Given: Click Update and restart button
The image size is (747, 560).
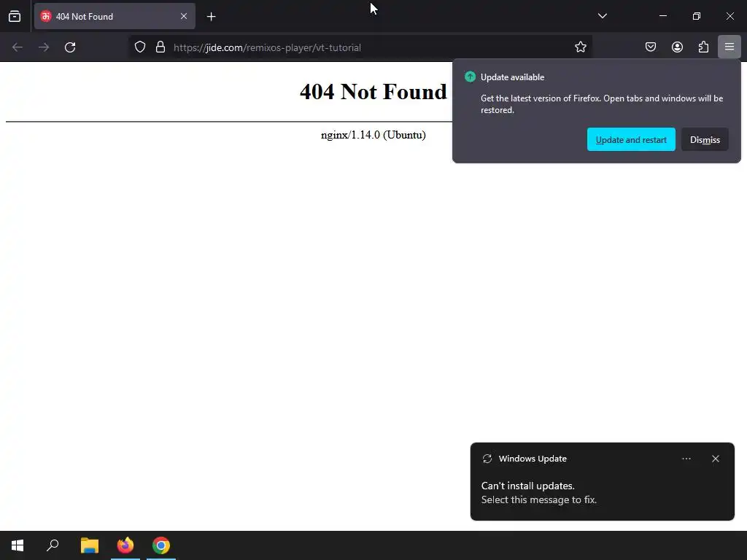Looking at the screenshot, I should click(631, 139).
